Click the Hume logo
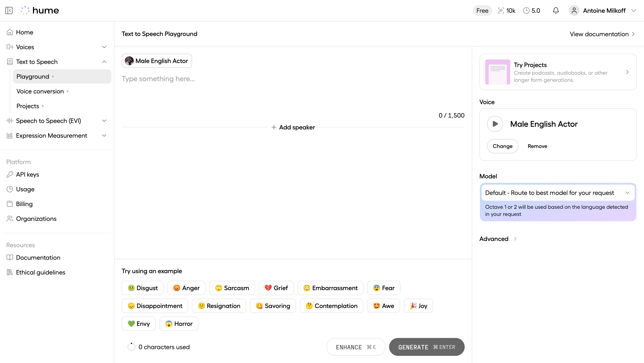Viewport: 644px width, 363px height. [x=40, y=11]
